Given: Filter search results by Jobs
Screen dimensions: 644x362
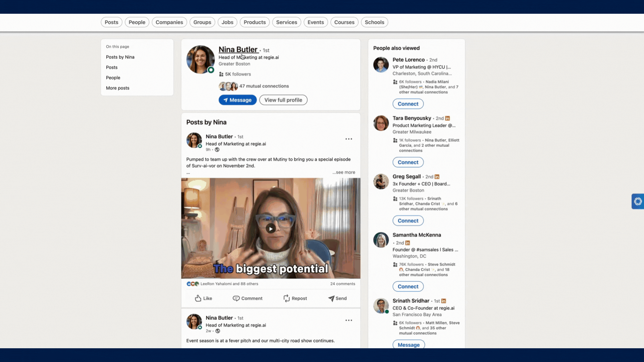Looking at the screenshot, I should 227,22.
